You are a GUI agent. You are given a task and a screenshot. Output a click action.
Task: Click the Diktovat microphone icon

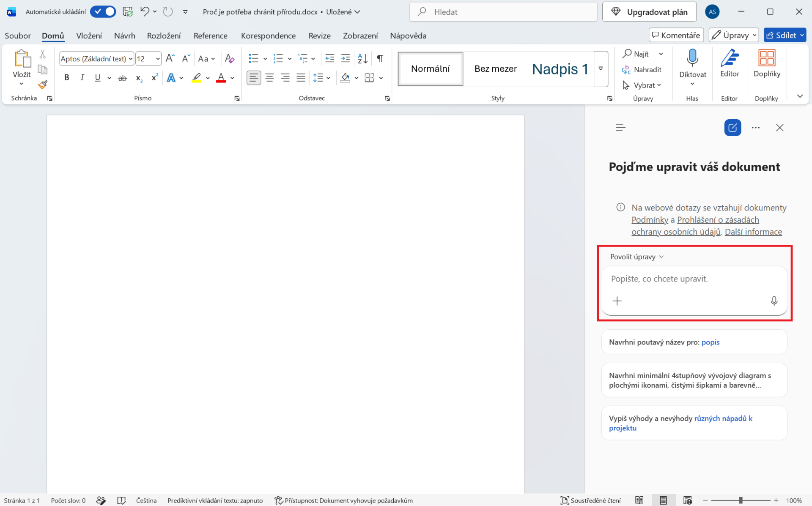pos(692,58)
